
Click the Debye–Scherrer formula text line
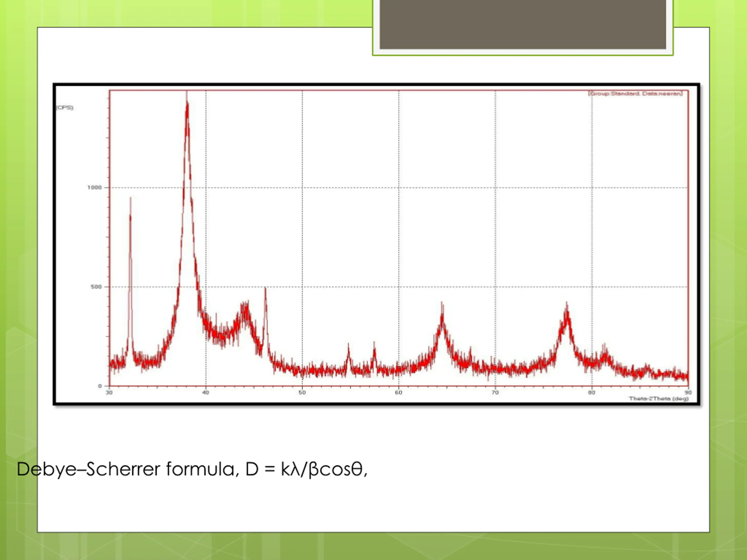coord(192,469)
